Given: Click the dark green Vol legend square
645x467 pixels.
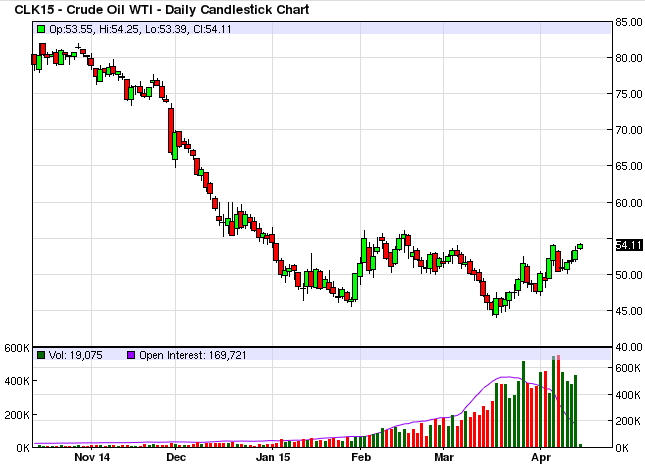Looking at the screenshot, I should pos(41,355).
